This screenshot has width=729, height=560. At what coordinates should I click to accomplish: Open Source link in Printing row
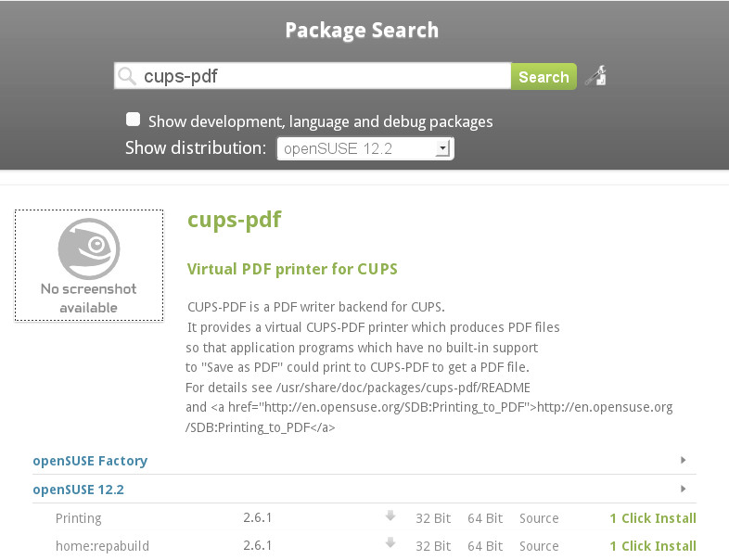click(x=539, y=518)
